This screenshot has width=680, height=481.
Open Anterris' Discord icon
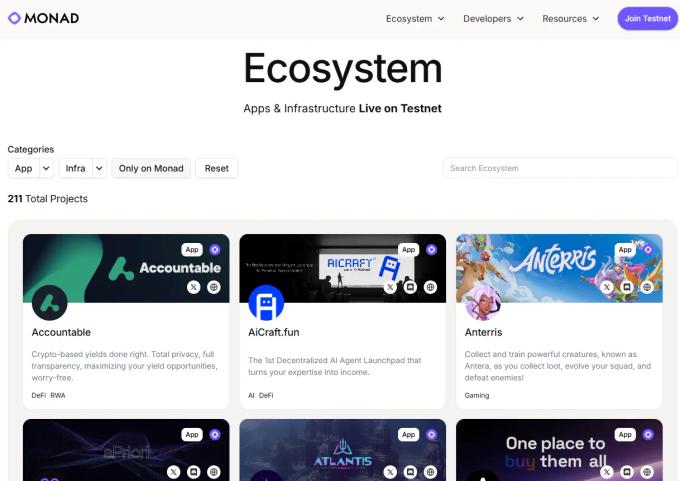point(627,287)
